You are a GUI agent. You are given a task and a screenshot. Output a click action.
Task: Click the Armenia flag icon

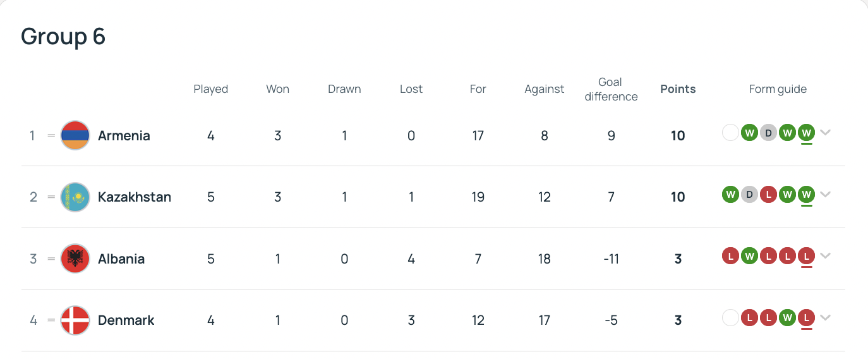click(75, 135)
